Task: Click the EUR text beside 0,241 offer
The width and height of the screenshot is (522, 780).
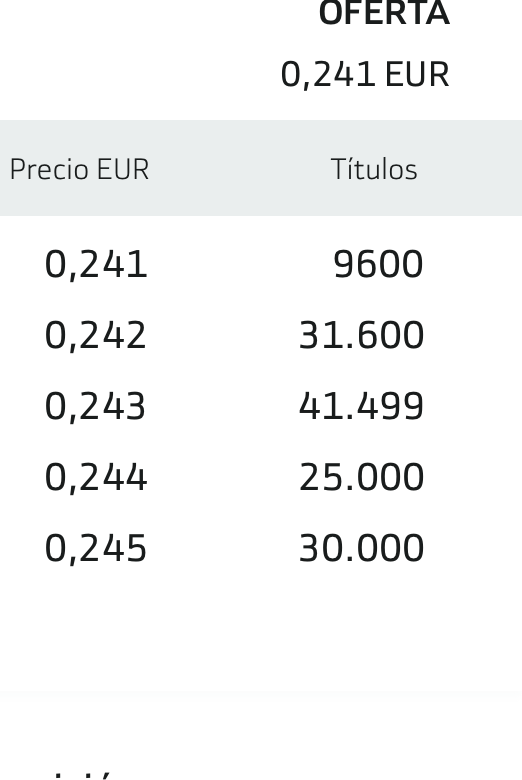Action: click(417, 75)
